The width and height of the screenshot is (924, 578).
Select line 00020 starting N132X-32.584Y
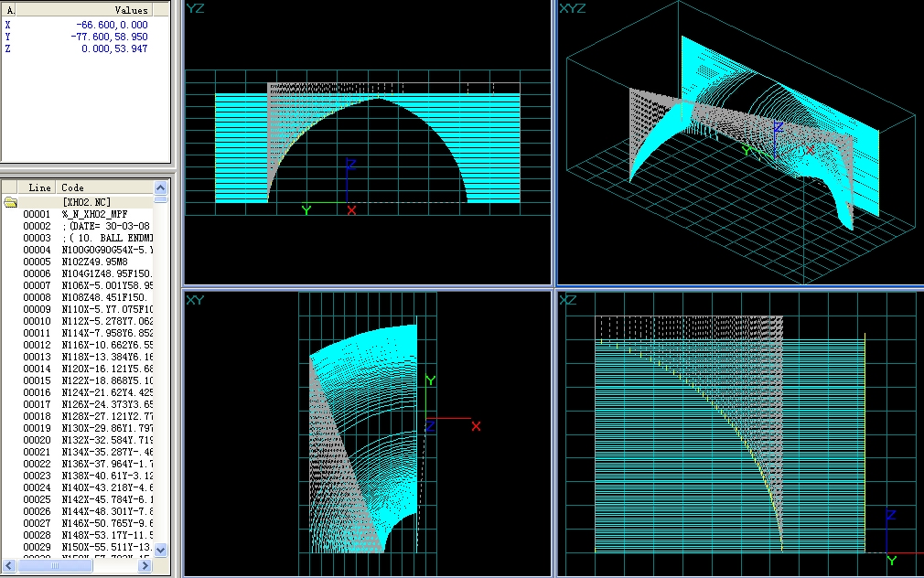pos(78,440)
